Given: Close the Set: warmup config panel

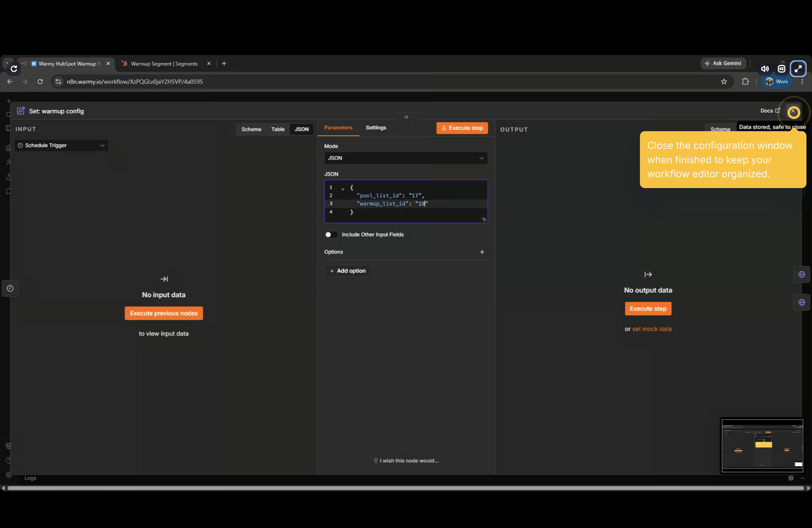Looking at the screenshot, I should (793, 112).
